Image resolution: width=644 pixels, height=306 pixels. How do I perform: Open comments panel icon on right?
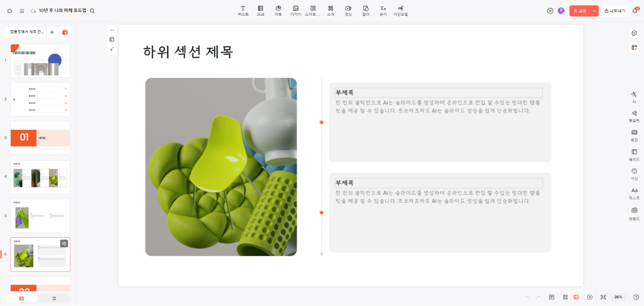tap(634, 33)
